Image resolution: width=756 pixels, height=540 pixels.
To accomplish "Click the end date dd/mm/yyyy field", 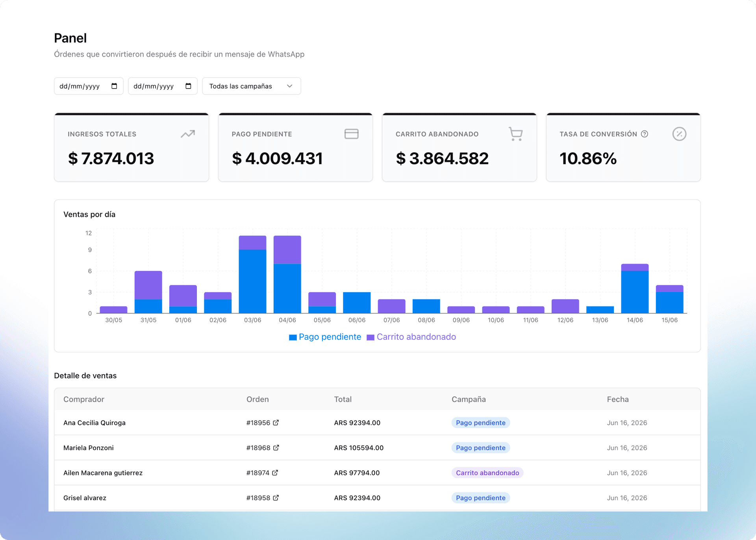I will (x=163, y=86).
